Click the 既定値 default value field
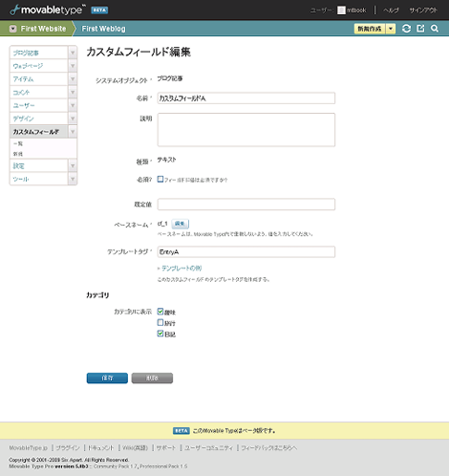Screen dimensions: 449x476 pos(246,205)
